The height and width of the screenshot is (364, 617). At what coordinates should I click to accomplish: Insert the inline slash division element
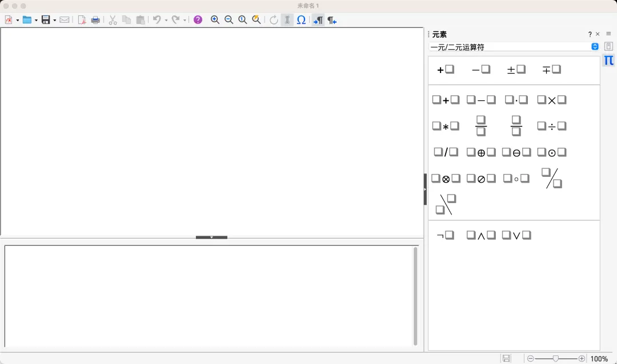click(446, 152)
